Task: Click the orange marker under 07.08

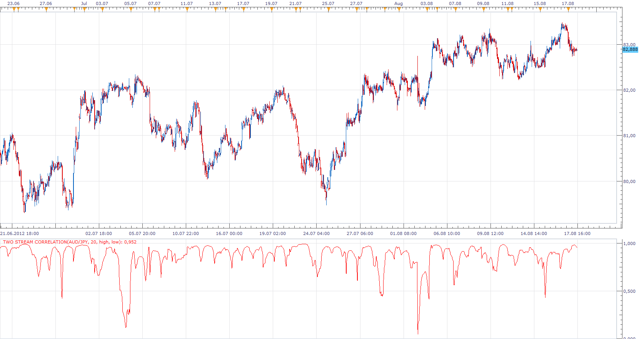Action: 455,9
